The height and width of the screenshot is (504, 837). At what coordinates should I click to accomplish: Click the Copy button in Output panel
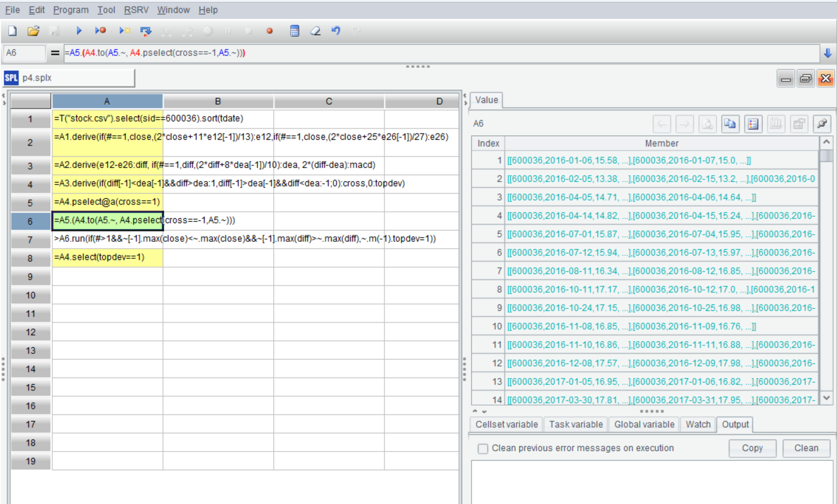click(752, 448)
